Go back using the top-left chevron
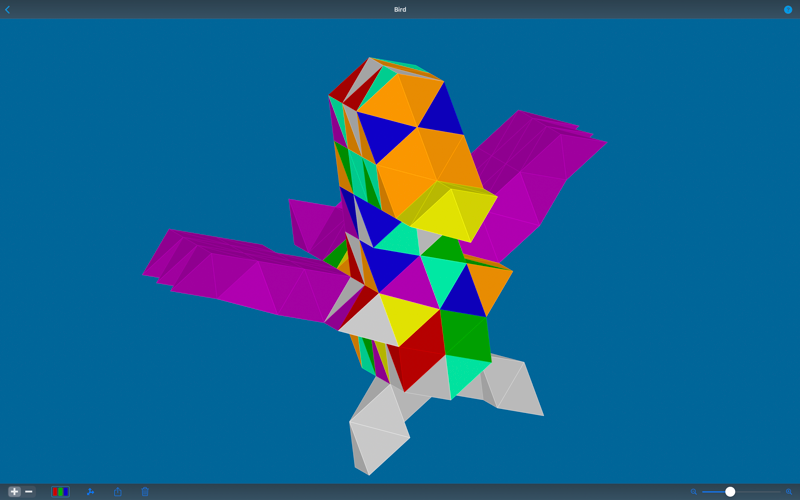800x500 pixels. tap(7, 10)
